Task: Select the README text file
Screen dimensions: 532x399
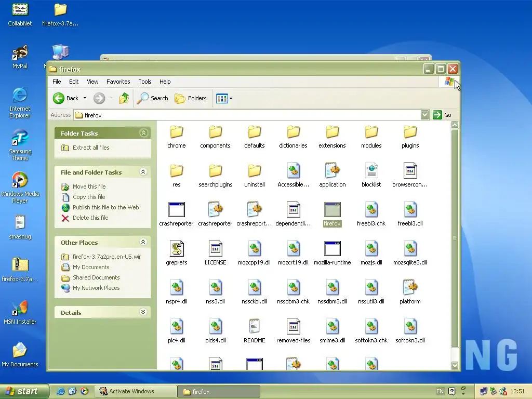Action: 255,331
